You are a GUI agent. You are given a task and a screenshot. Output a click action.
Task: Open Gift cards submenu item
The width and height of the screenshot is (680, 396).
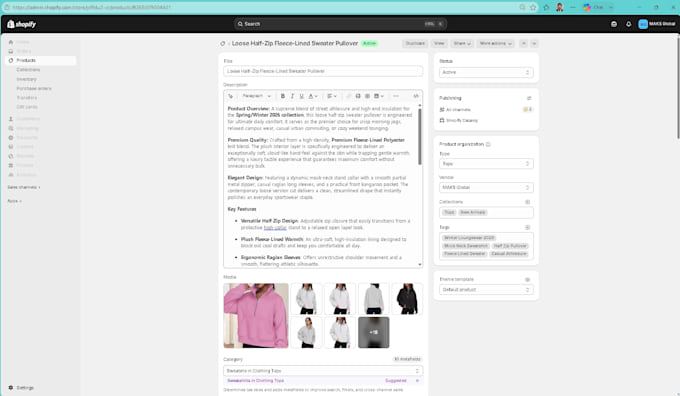pos(27,107)
